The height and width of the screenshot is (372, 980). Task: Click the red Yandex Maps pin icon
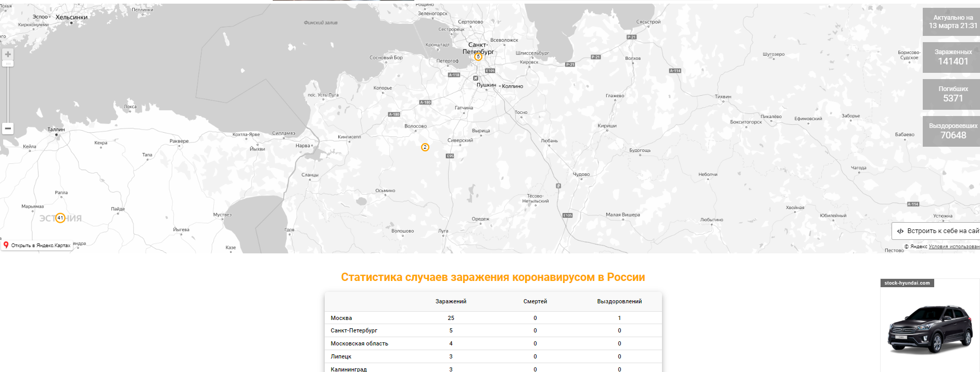tap(6, 245)
